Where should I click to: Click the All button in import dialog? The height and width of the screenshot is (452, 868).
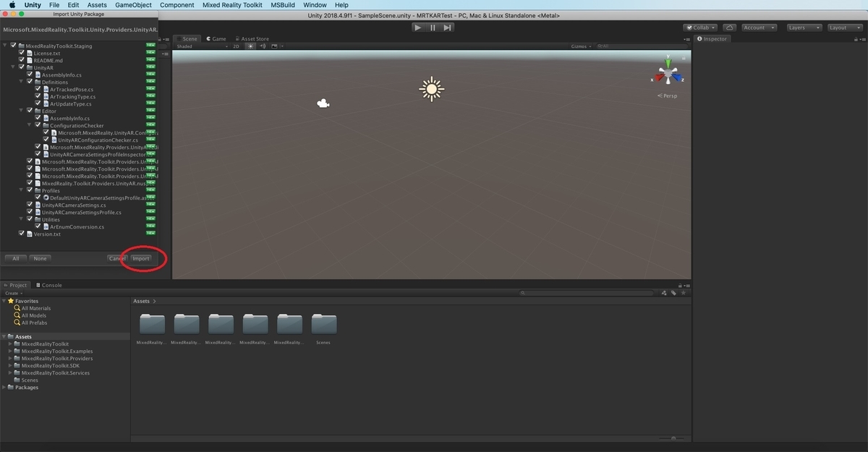coord(15,258)
